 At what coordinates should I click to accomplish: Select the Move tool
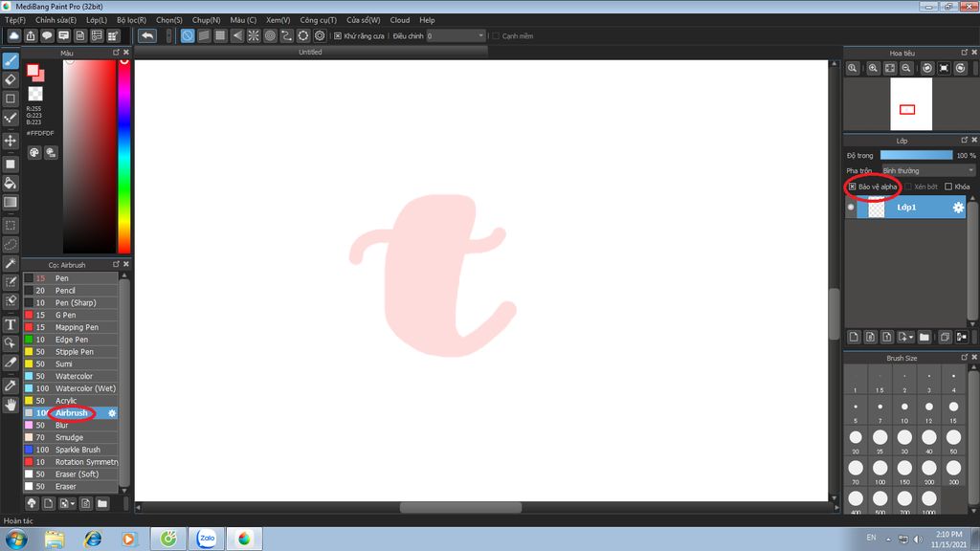[11, 141]
